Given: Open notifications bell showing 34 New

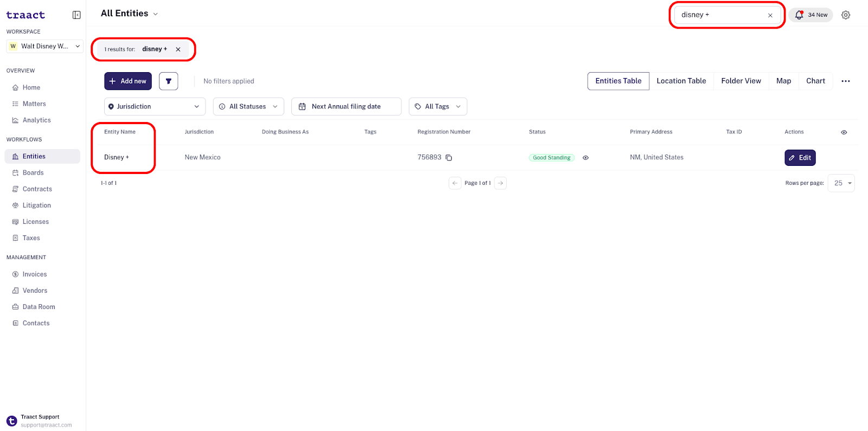Looking at the screenshot, I should (x=811, y=15).
